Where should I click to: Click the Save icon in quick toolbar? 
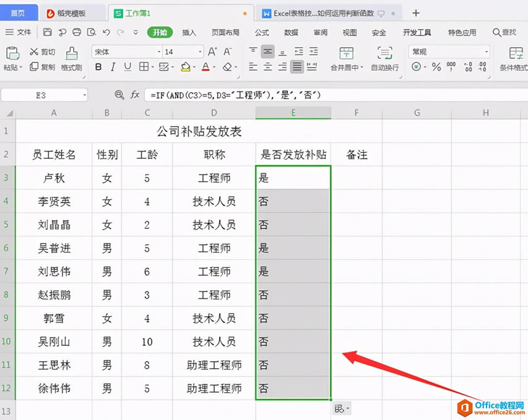point(48,32)
